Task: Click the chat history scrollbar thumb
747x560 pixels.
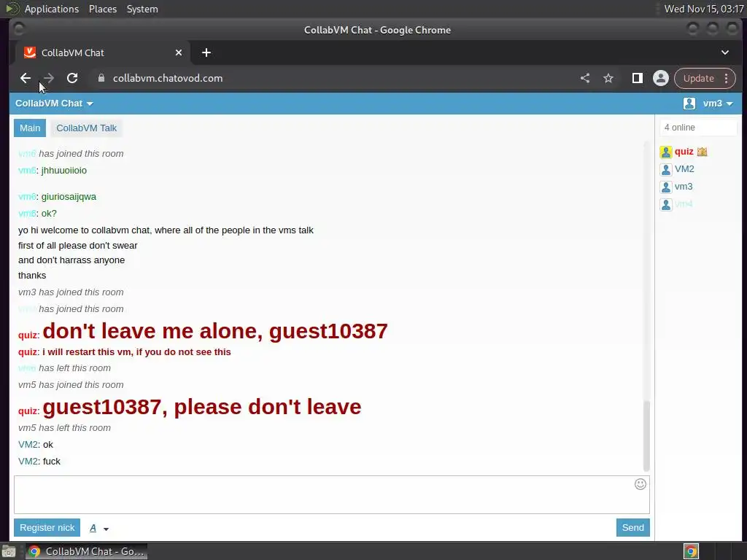Action: click(x=646, y=436)
